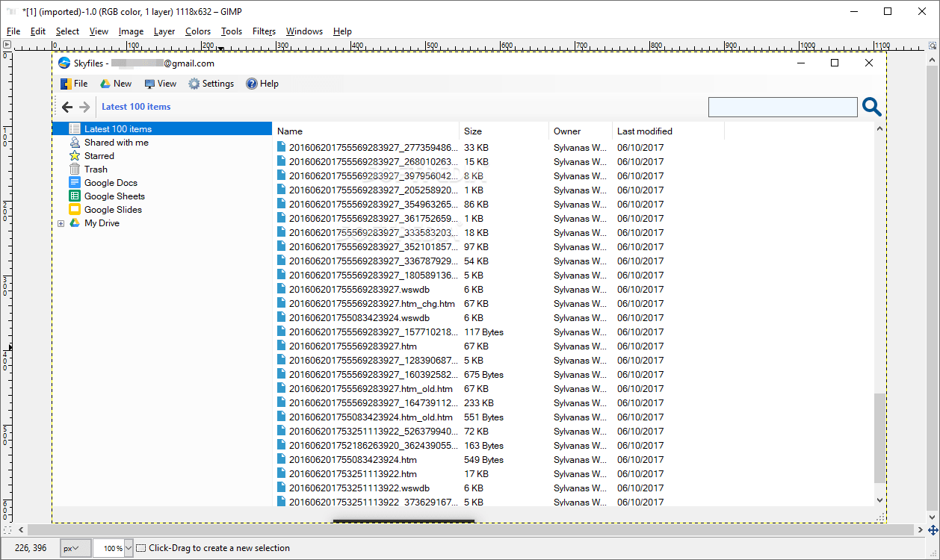Click the Skyfiles search input field
The width and height of the screenshot is (940, 560).
(x=782, y=107)
